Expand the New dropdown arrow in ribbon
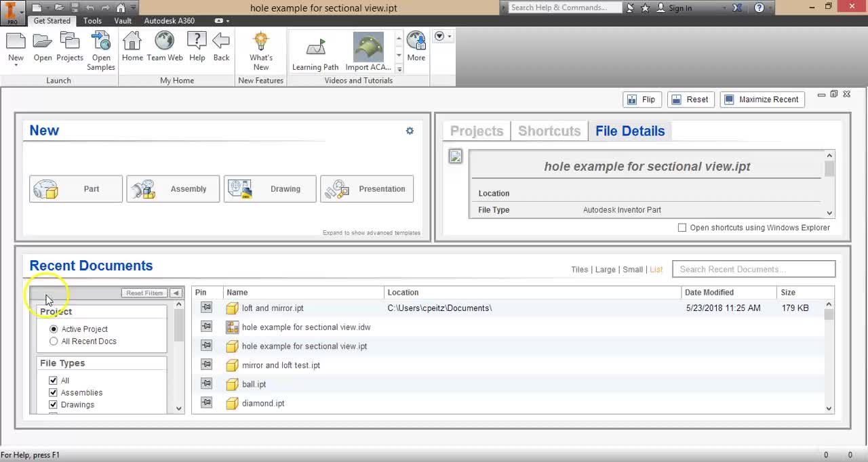Viewport: 868px width, 462px height. tap(16, 66)
